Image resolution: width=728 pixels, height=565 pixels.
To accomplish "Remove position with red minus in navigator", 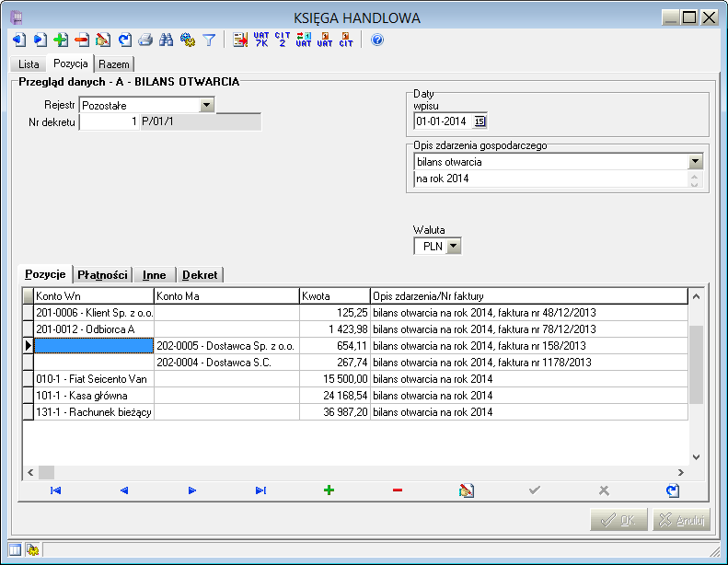I will click(x=398, y=490).
